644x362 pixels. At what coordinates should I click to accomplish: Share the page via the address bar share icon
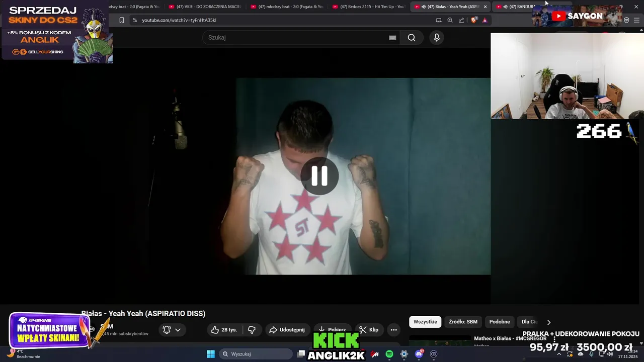[x=461, y=20]
